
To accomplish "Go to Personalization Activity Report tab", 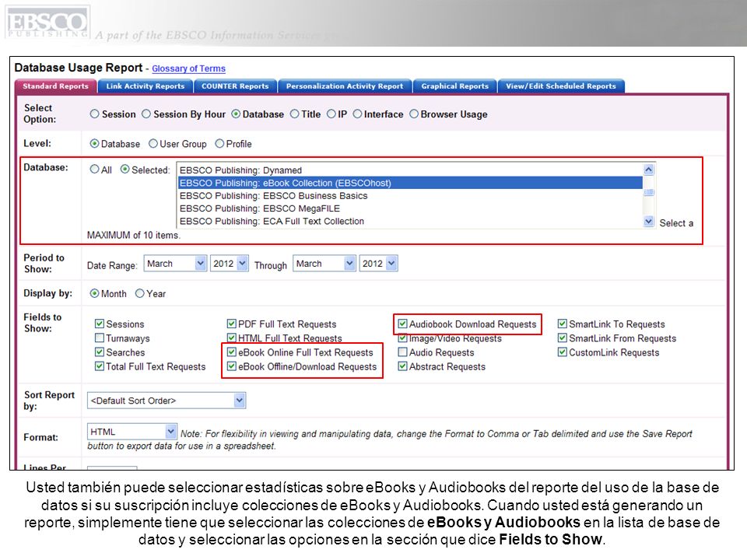I will click(x=345, y=86).
